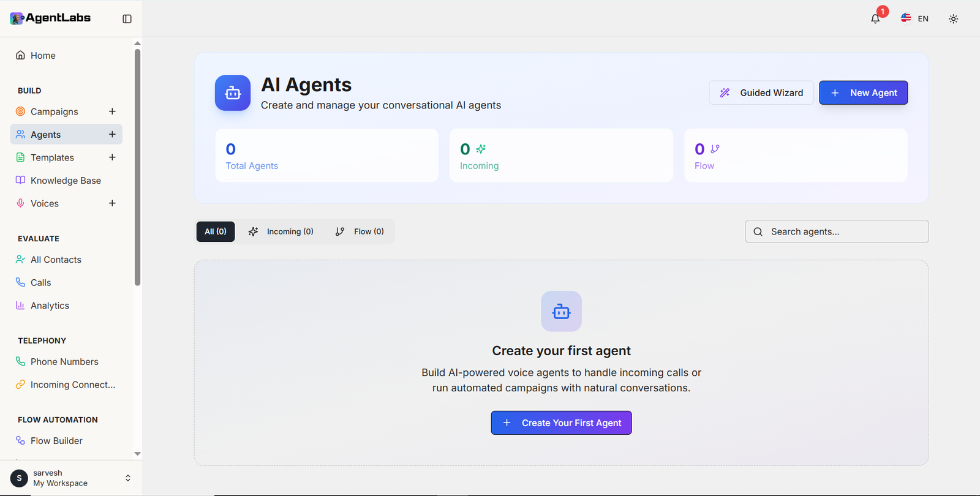Add new voice with plus icon

point(112,203)
